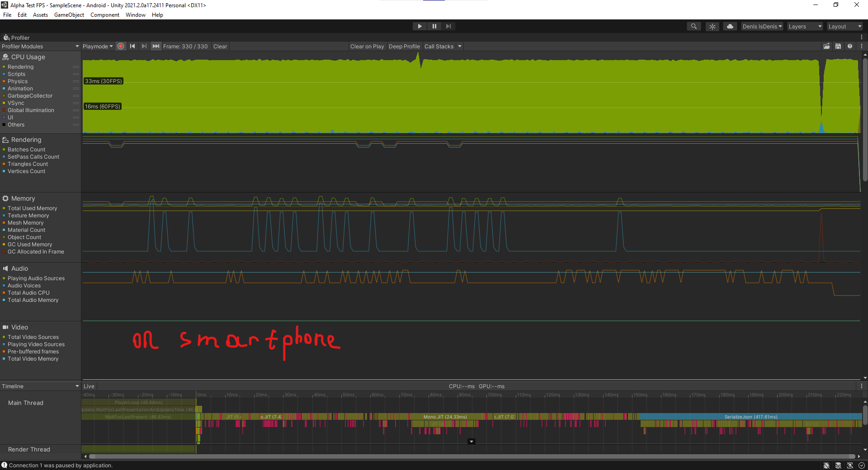Click the Step frame button in the toolbar

pos(448,26)
